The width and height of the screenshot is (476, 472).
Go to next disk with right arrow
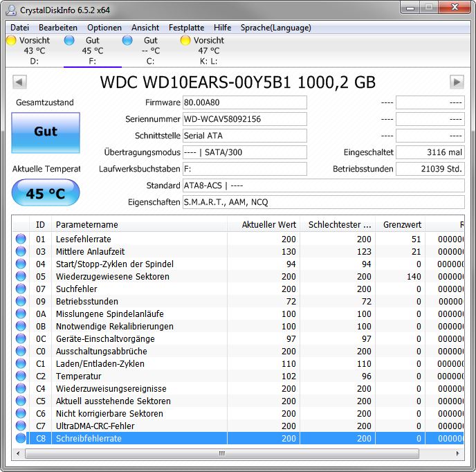click(x=457, y=82)
